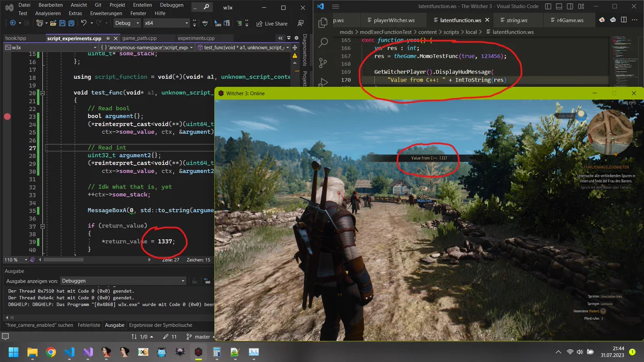Open the Bearbeiten menu
644x362 pixels.
click(50, 5)
